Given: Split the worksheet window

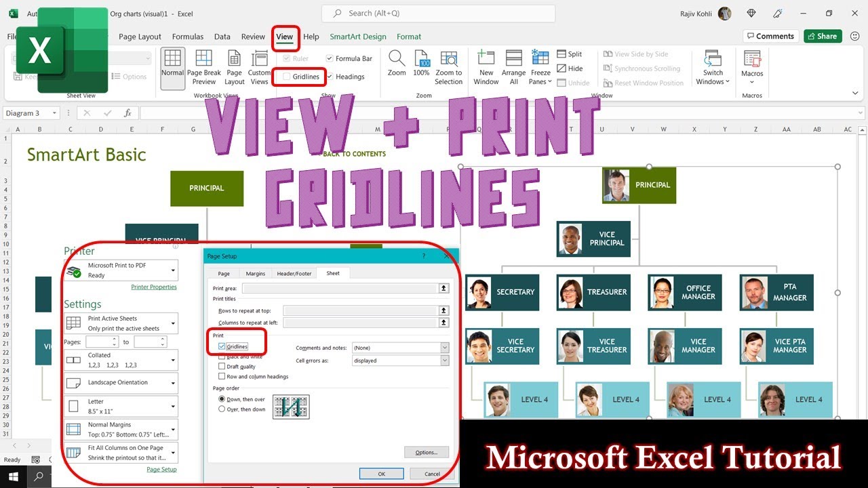Looking at the screenshot, I should point(570,54).
